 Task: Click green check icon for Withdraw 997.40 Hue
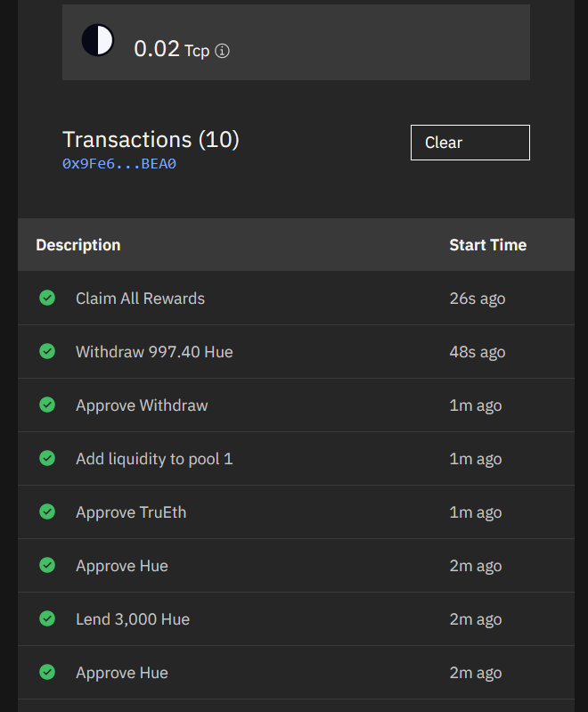pyautogui.click(x=47, y=351)
